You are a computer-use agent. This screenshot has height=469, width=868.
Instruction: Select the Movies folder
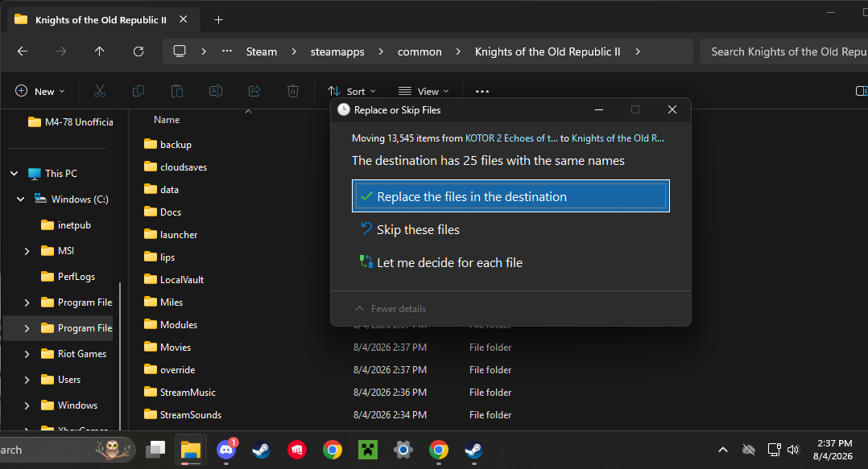coord(167,348)
